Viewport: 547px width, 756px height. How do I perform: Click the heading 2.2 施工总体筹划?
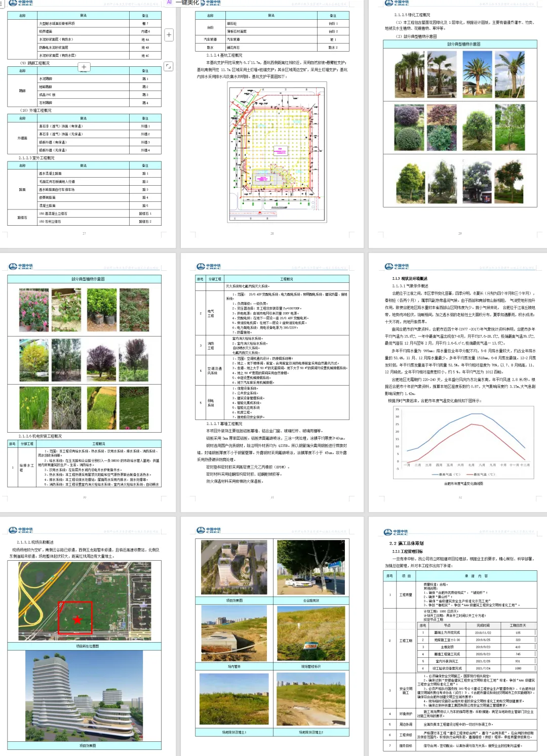(x=407, y=543)
